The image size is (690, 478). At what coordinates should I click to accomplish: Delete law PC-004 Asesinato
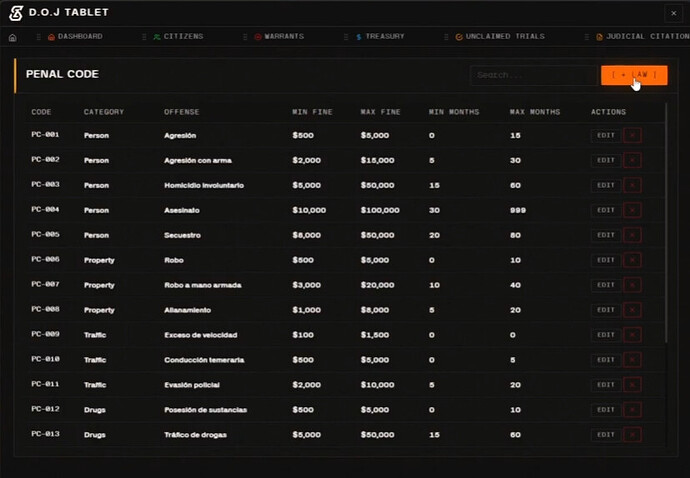632,210
